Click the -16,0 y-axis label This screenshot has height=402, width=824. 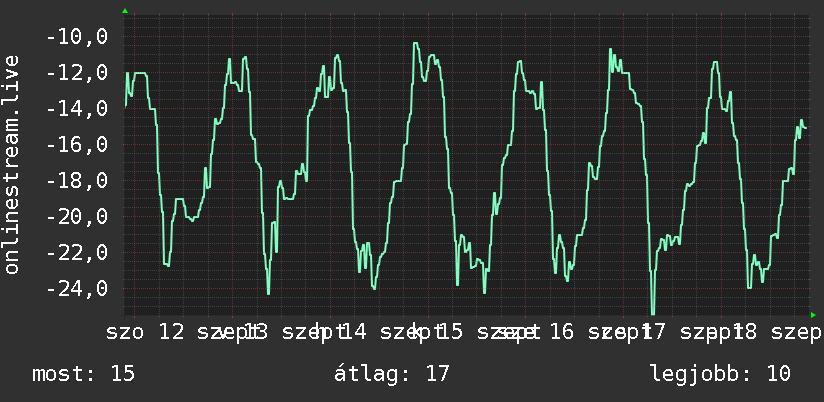[77, 145]
